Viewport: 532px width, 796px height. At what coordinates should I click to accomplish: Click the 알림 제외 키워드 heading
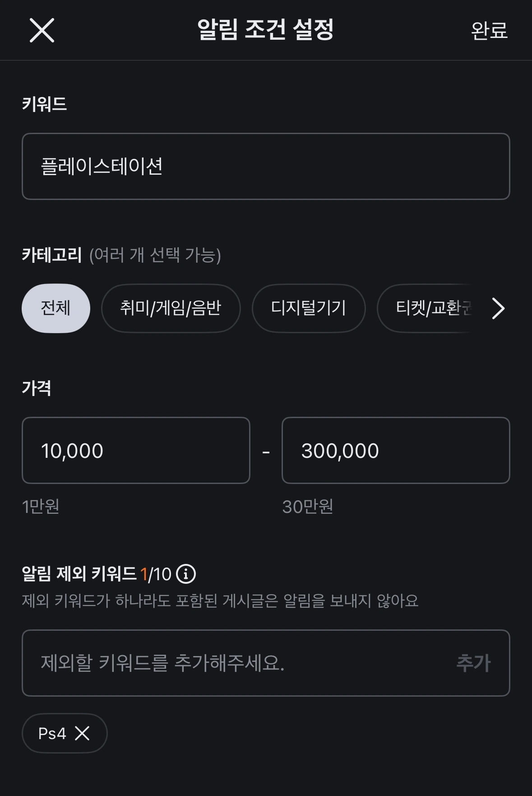79,574
